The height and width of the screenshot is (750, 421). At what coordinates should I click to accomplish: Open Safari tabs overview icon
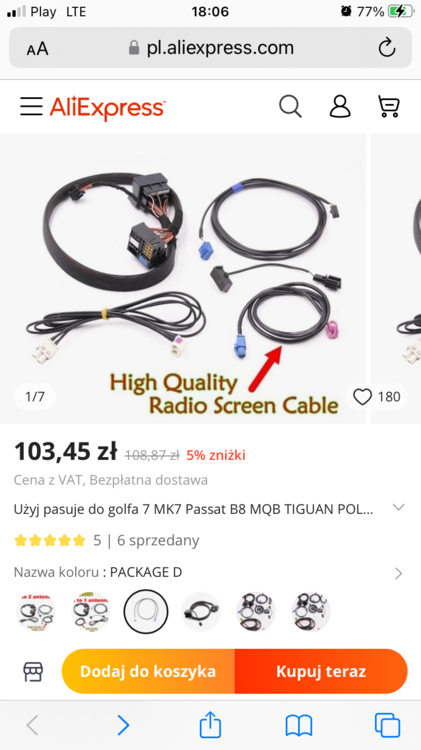pos(387,726)
